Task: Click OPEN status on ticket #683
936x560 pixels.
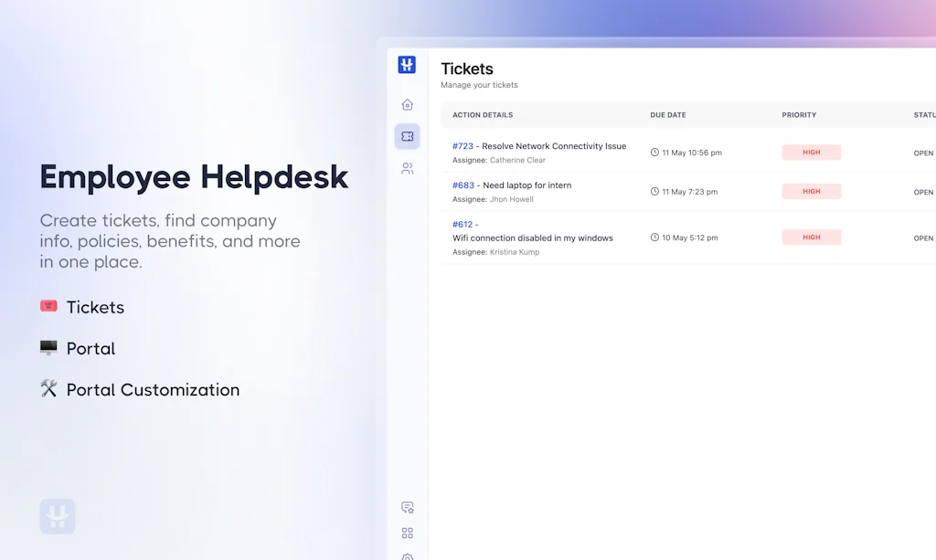Action: pyautogui.click(x=922, y=192)
